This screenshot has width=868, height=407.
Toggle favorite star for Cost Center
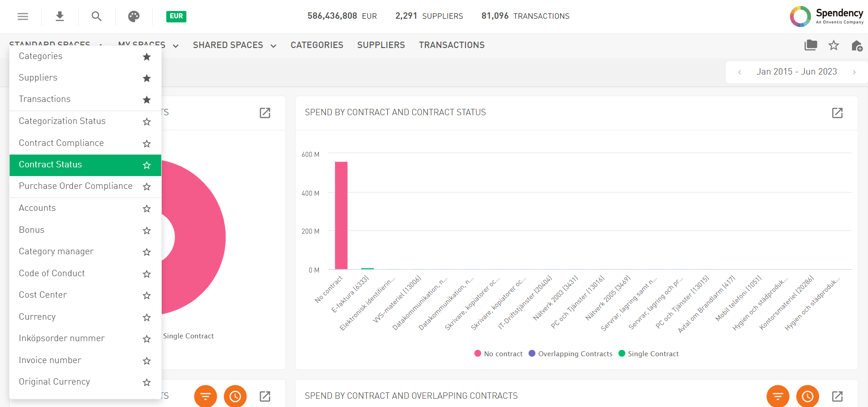tap(147, 295)
